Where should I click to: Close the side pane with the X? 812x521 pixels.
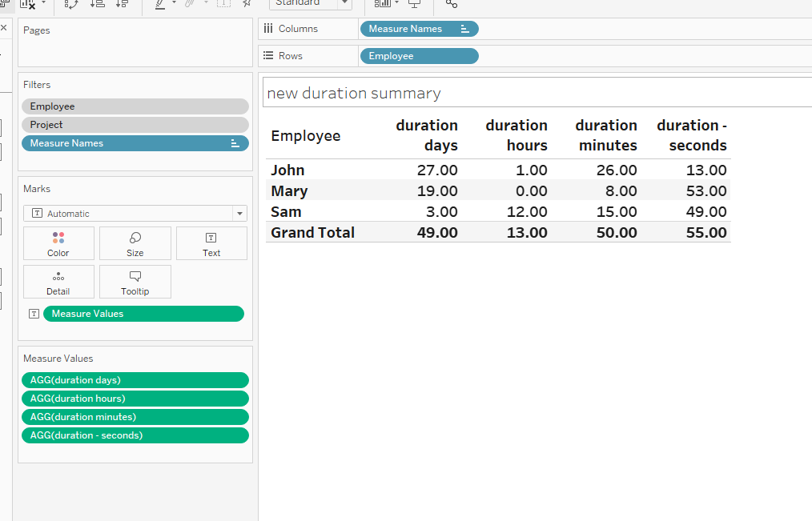[x=4, y=27]
